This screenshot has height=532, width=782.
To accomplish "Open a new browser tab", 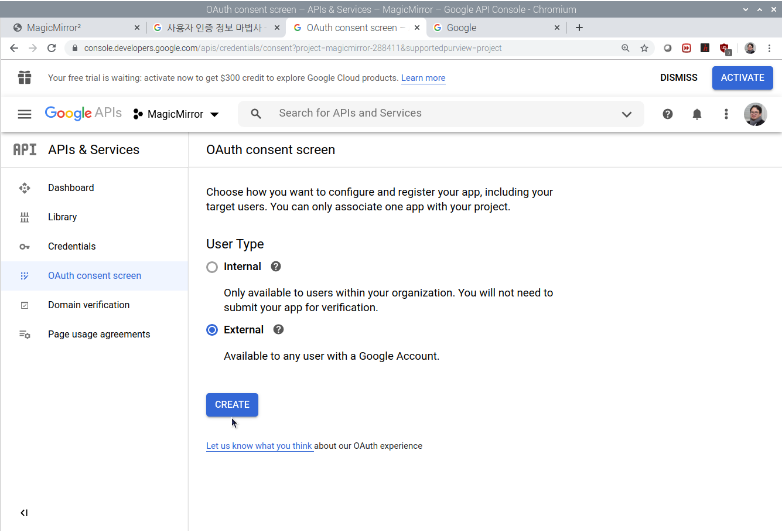I will [x=579, y=28].
